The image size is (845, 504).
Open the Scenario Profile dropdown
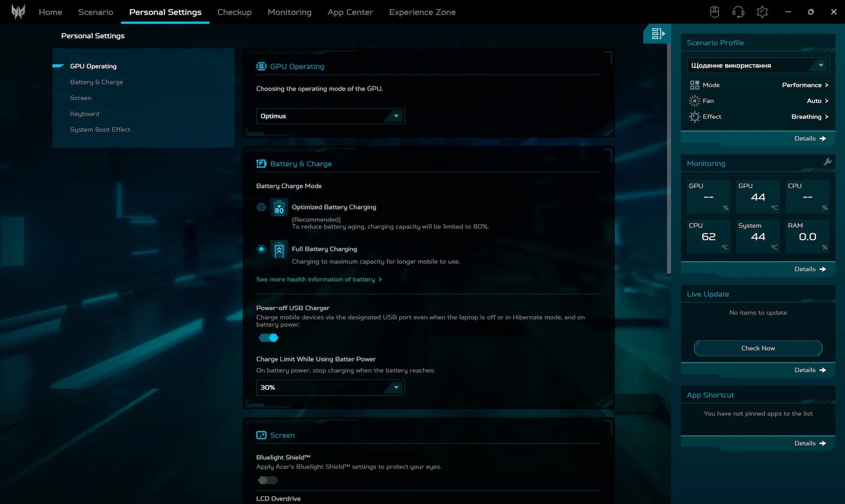(x=758, y=65)
